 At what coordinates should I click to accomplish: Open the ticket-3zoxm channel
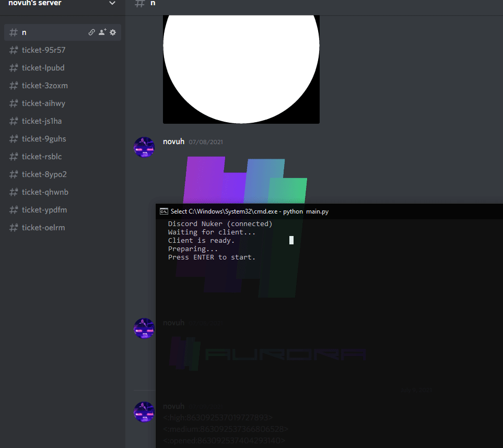coord(44,85)
